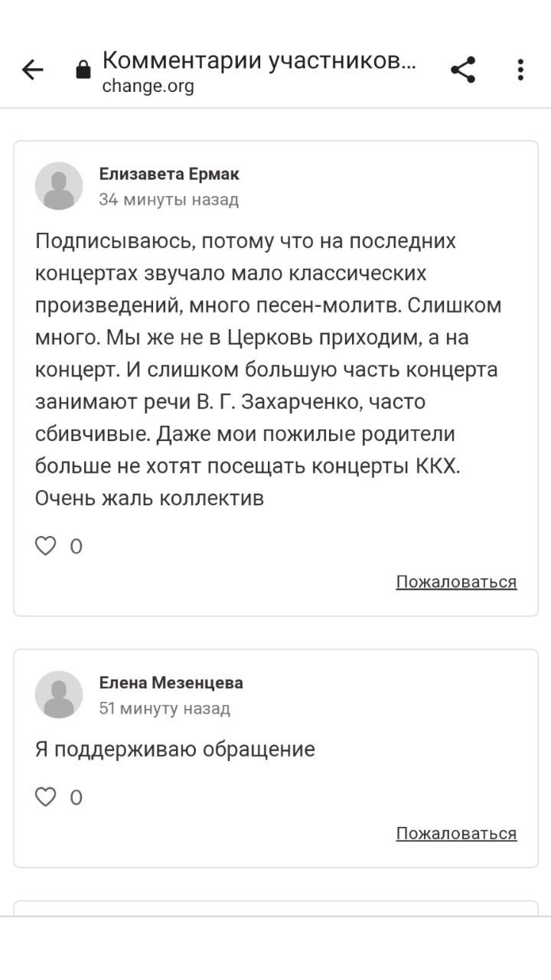Viewport: 551px width, 980px height.
Task: Click the like count on Елена's comment
Action: (x=76, y=798)
